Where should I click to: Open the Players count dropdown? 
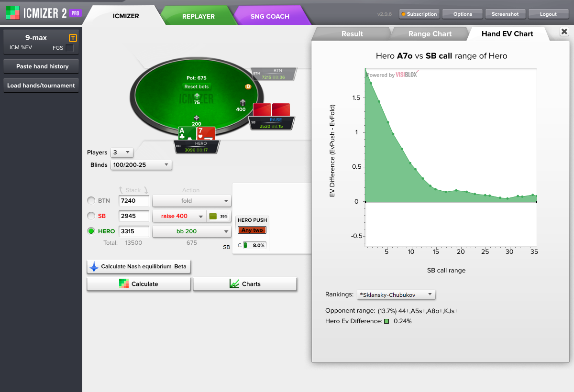[121, 152]
